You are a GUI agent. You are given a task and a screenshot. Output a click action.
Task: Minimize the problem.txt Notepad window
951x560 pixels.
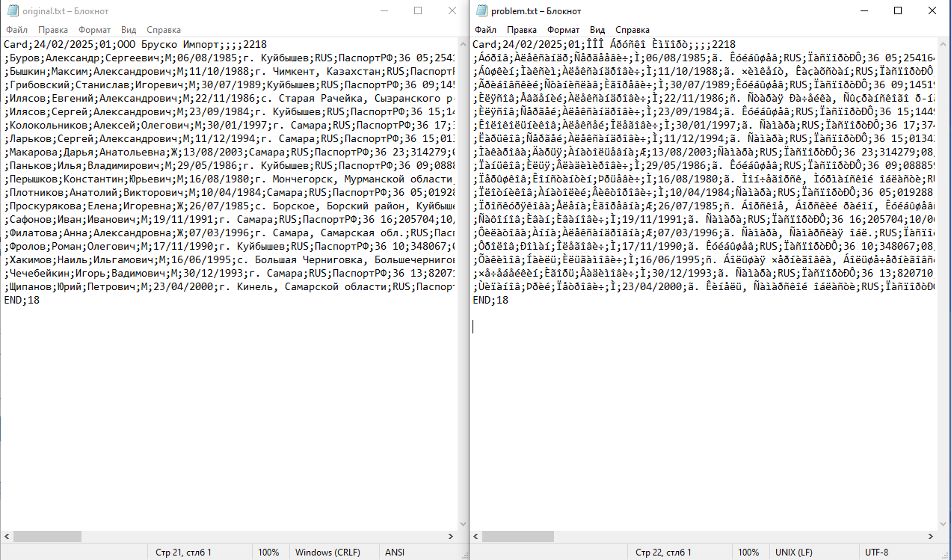tap(864, 11)
